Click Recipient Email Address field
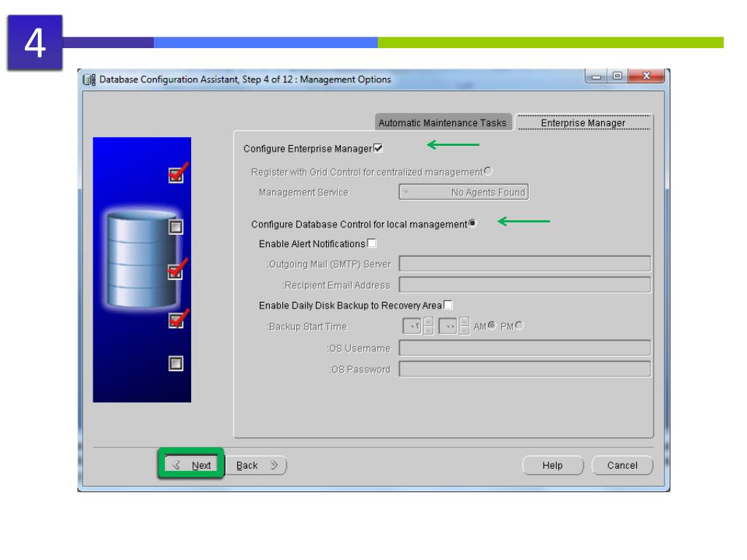This screenshot has width=747, height=560. click(x=525, y=285)
